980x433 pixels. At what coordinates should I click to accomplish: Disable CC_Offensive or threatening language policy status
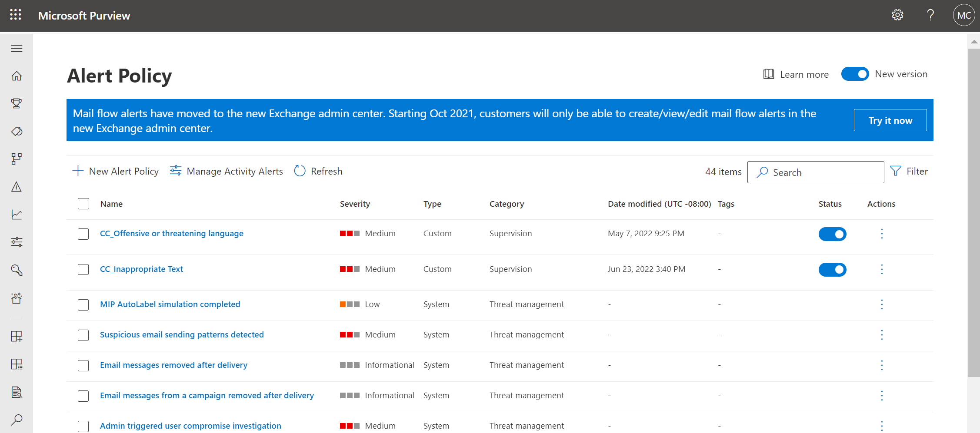click(832, 234)
